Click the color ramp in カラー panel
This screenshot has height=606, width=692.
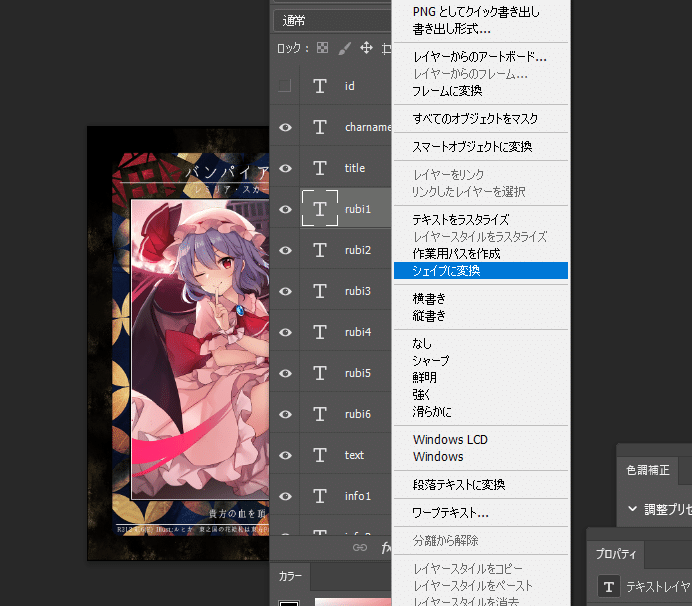click(353, 602)
